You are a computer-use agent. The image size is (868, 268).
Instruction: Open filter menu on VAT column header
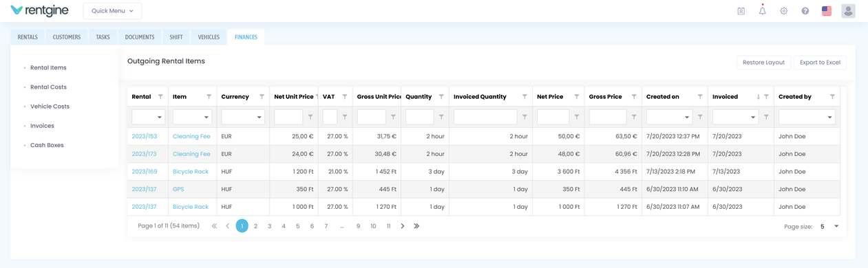click(x=345, y=97)
